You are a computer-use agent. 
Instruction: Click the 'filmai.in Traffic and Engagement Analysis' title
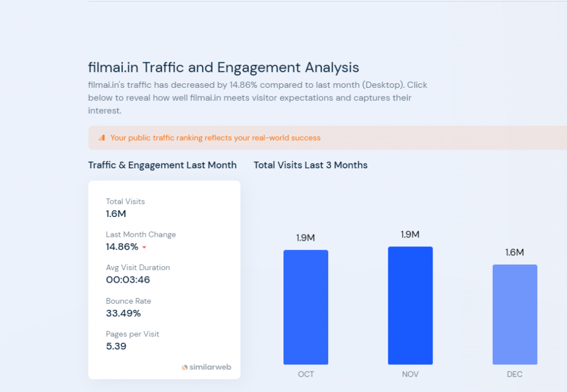coord(223,67)
